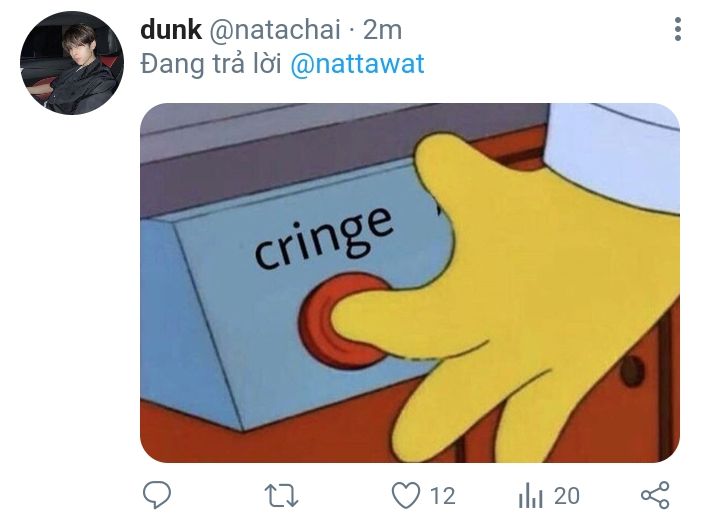Reply to dunk's tweet via speech bubble icon
720x520 pixels.
click(157, 495)
